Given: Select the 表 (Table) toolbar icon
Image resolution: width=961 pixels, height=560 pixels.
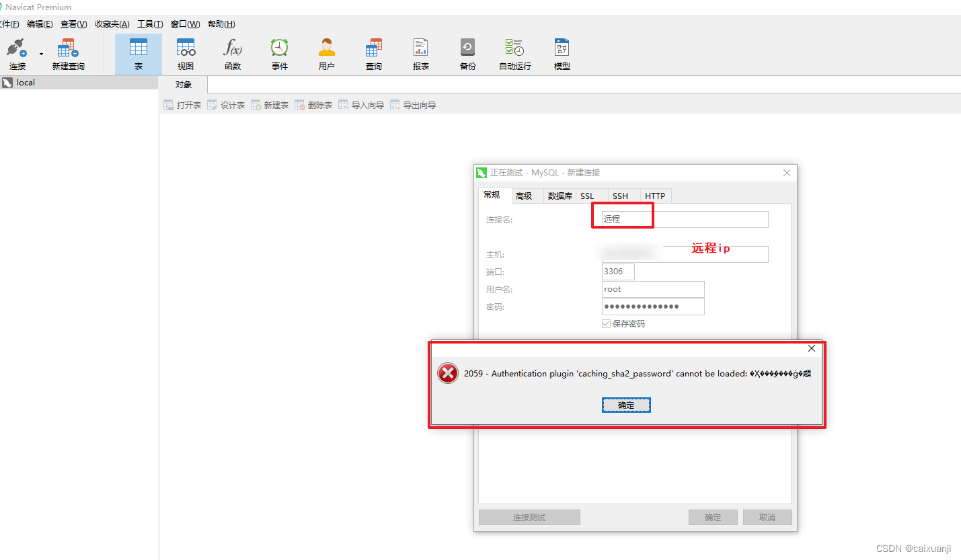Looking at the screenshot, I should coord(139,48).
